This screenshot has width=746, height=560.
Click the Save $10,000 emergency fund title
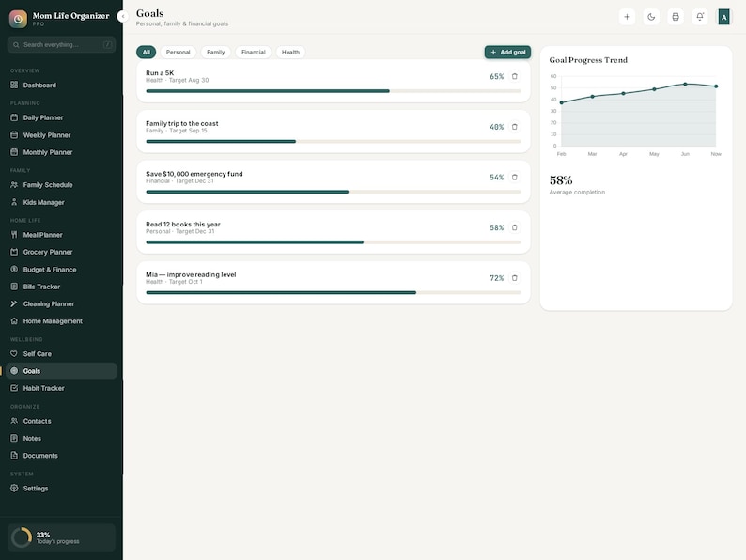[x=194, y=174]
